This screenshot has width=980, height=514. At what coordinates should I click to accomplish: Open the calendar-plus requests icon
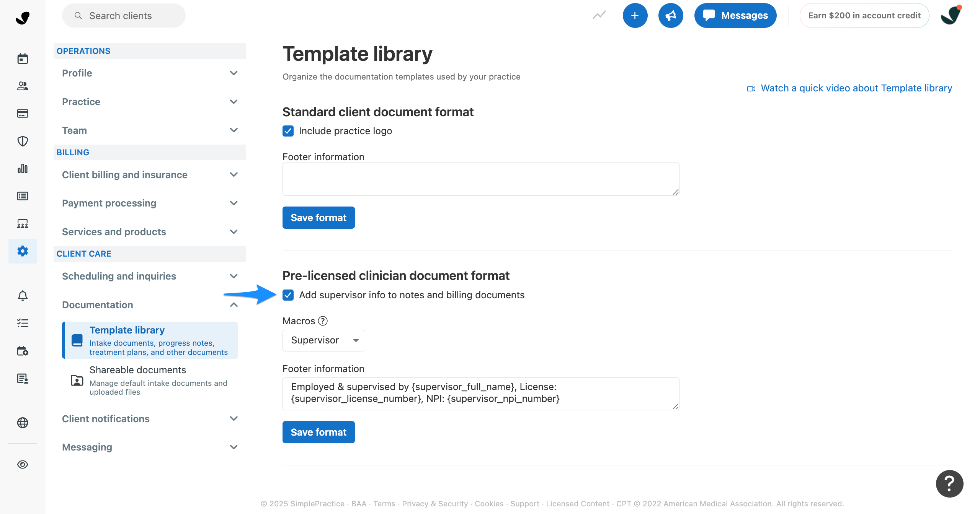(x=23, y=351)
